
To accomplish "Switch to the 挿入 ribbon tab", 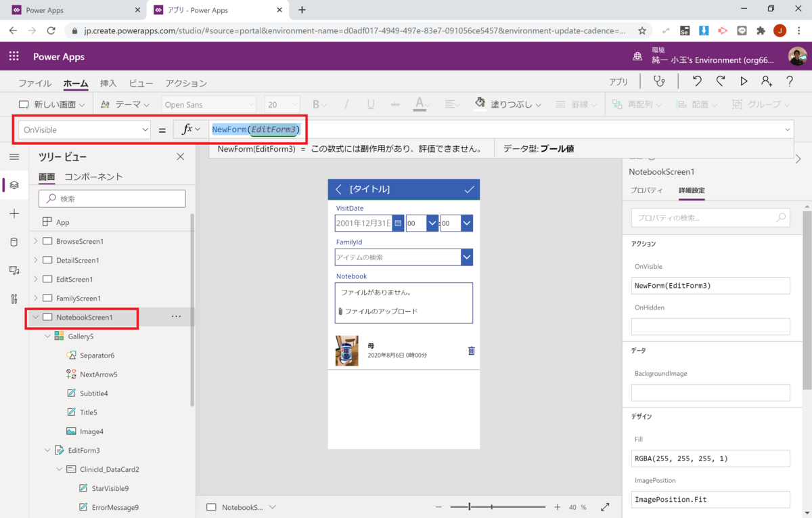I will 108,83.
